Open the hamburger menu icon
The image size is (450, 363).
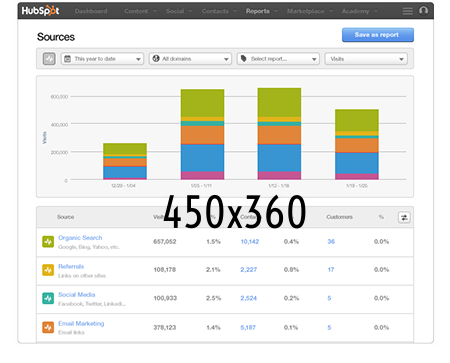(407, 11)
